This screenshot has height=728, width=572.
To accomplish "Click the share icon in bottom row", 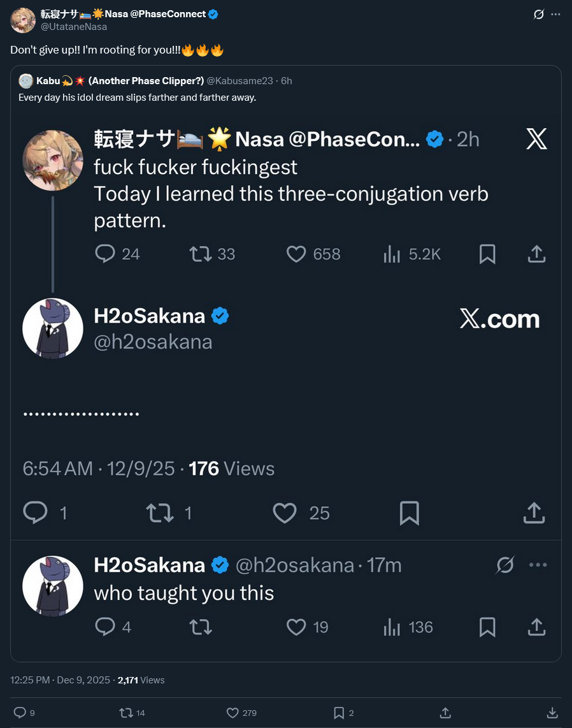I will pyautogui.click(x=446, y=713).
